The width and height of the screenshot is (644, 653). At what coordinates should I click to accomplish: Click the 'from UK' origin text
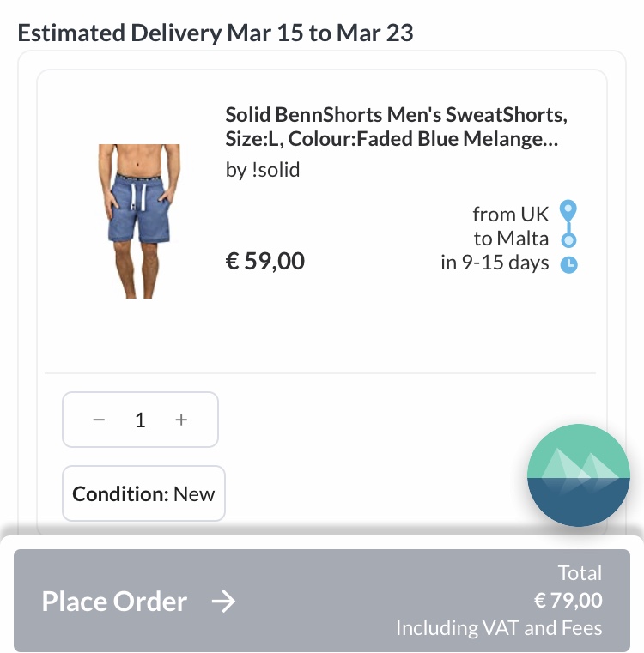coord(511,214)
